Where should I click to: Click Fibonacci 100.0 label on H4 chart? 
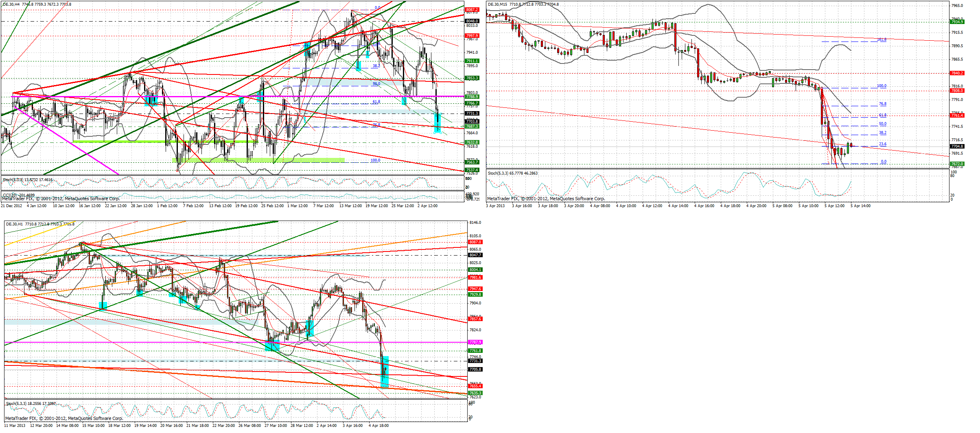coord(375,160)
